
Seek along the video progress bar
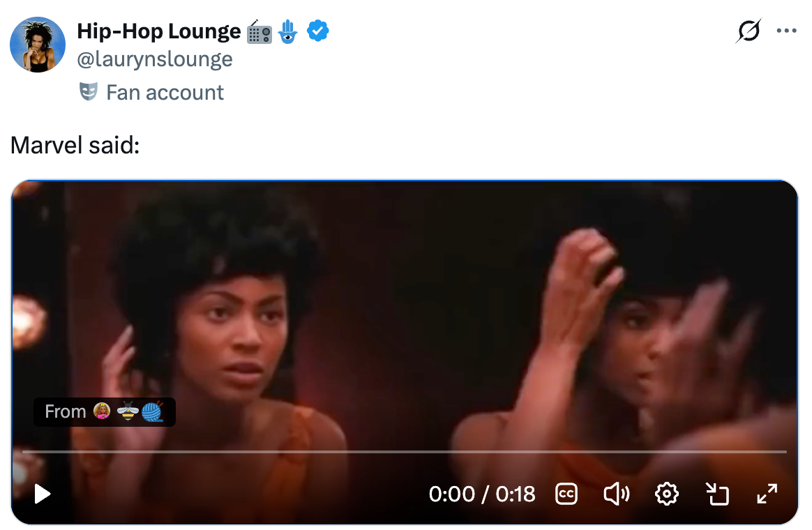pos(405,452)
